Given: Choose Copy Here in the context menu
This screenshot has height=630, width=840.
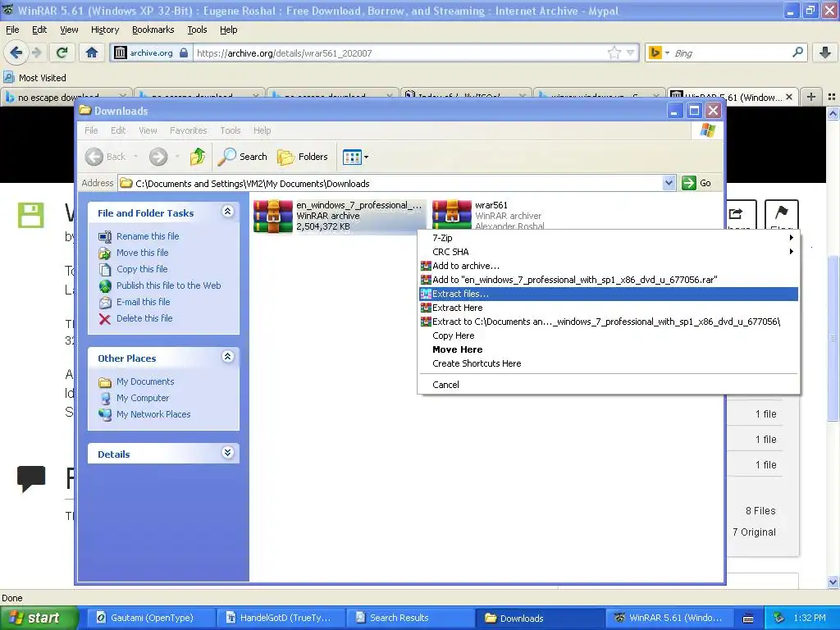Looking at the screenshot, I should click(x=608, y=336).
